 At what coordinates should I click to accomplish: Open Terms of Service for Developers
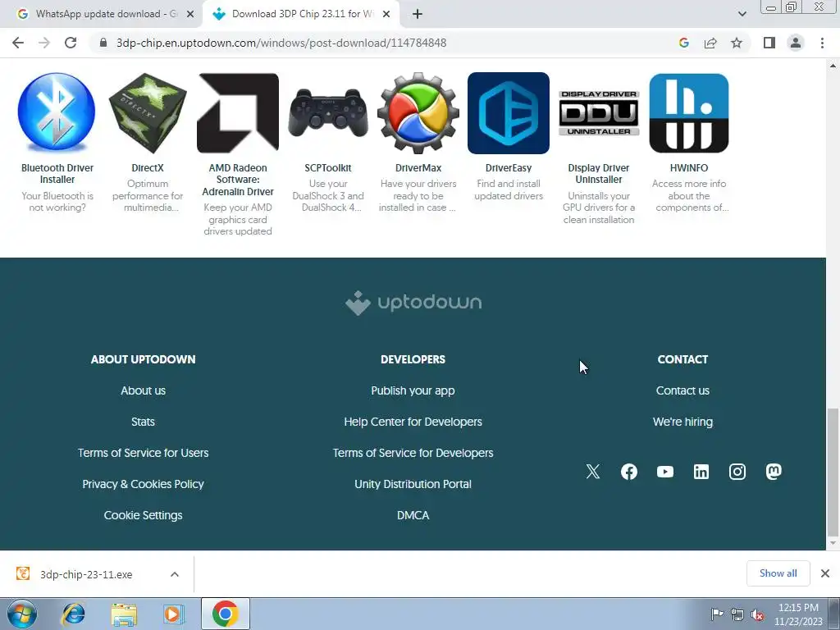[x=413, y=453]
